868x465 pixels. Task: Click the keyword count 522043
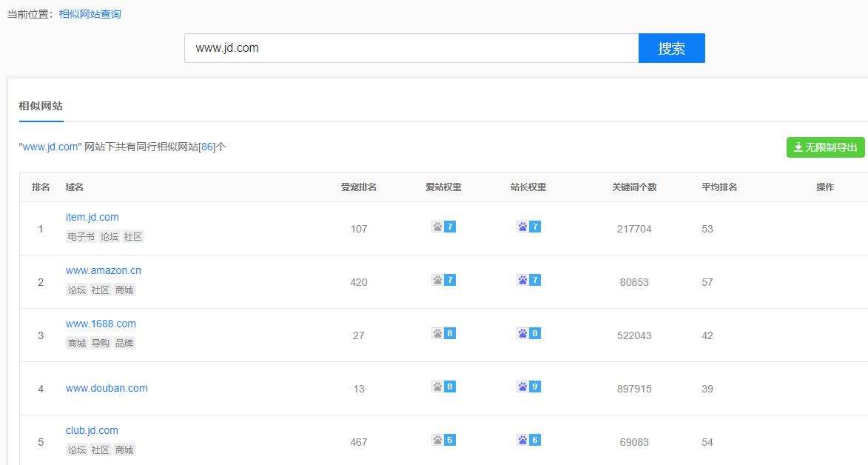coord(634,335)
